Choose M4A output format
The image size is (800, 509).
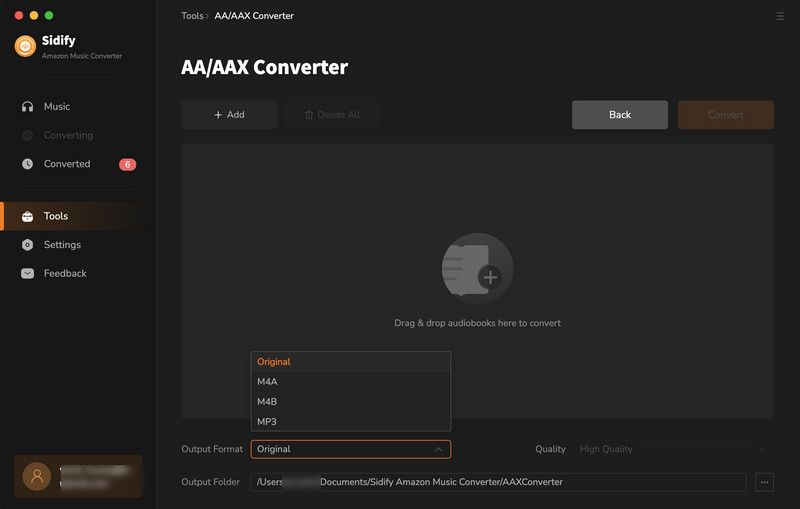(351, 381)
